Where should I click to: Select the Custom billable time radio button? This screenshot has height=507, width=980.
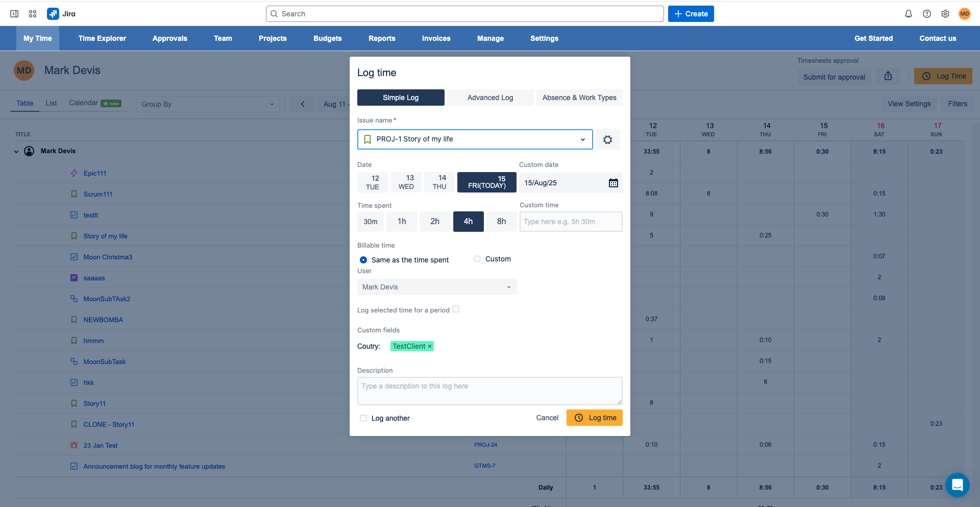click(477, 259)
